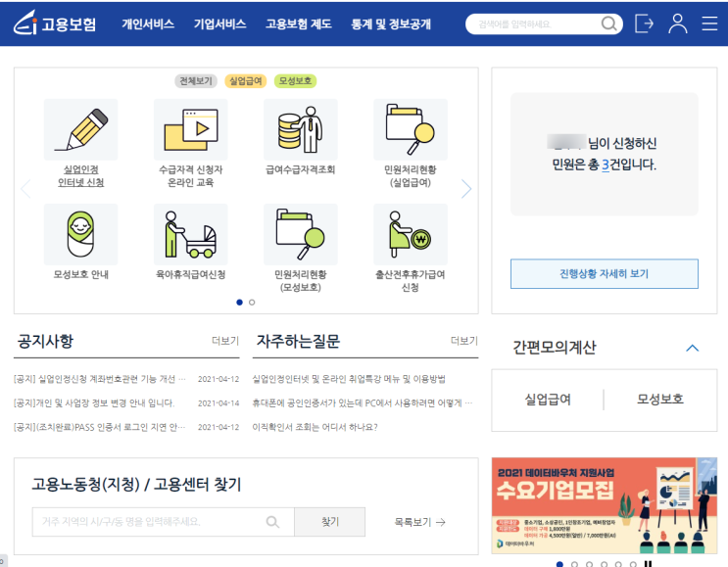Image resolution: width=728 pixels, height=567 pixels.
Task: Select the 모성보호 filter tab
Action: point(295,81)
